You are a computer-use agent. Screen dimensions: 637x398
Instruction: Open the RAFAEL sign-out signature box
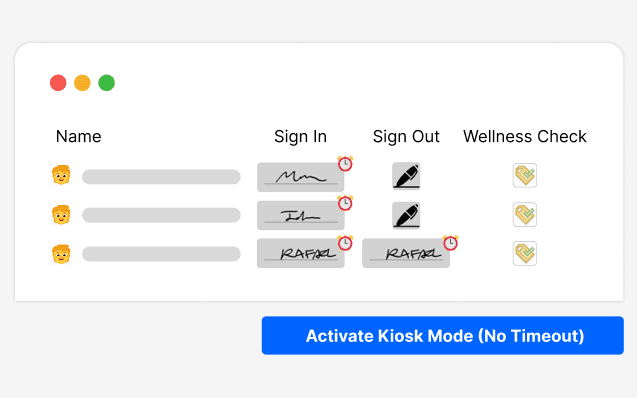(x=406, y=253)
